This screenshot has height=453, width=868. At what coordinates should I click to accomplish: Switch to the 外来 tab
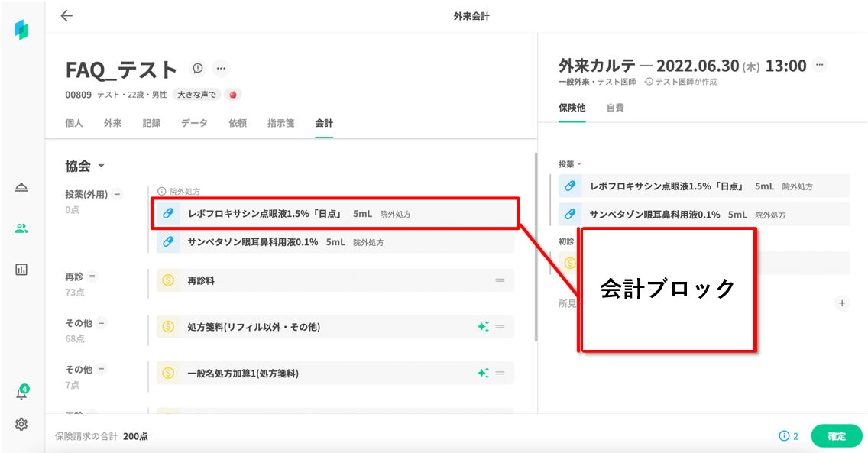click(x=112, y=123)
